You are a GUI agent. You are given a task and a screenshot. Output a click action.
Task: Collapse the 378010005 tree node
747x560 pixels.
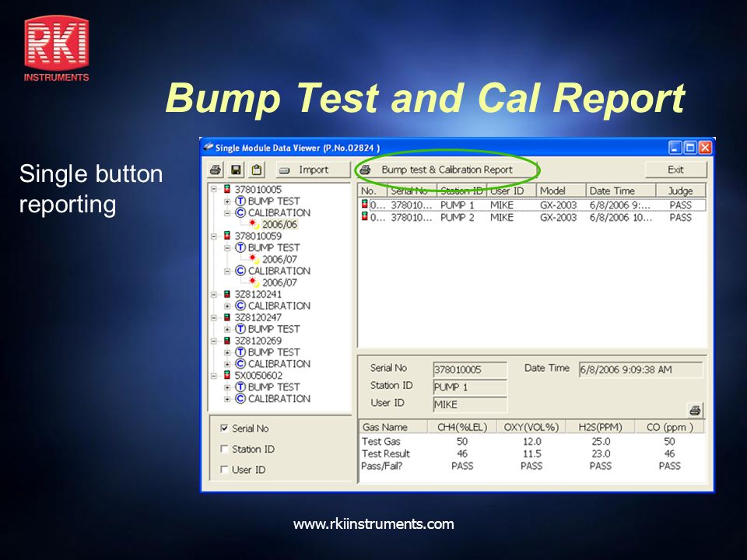coord(214,189)
